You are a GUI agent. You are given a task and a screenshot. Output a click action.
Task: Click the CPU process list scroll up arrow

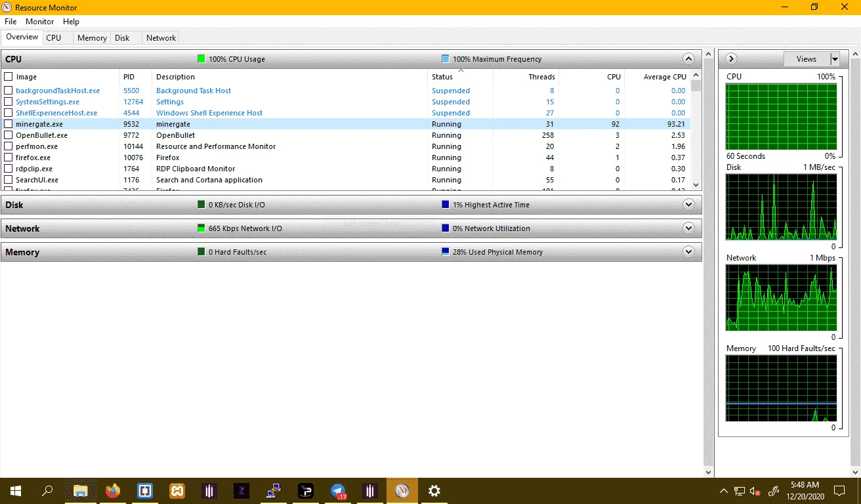point(696,75)
